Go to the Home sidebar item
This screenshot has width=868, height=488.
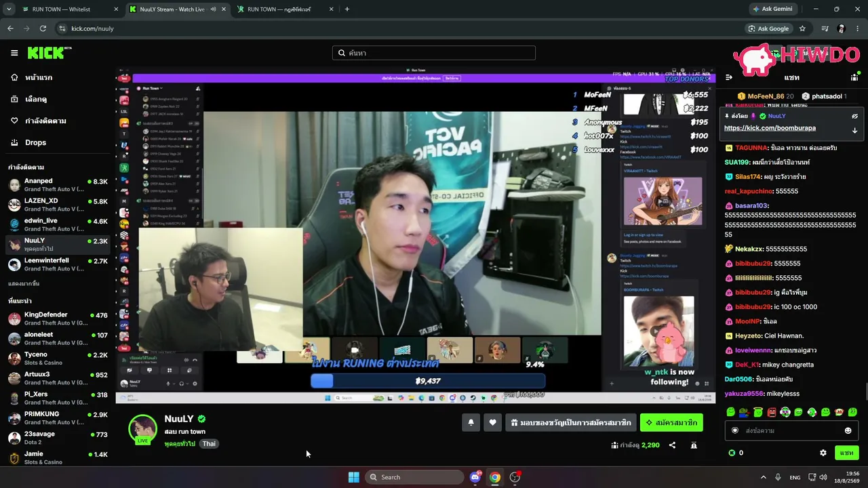58,77
